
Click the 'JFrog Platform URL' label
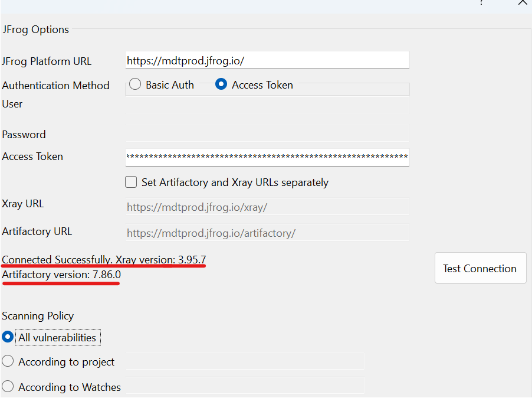pos(47,61)
